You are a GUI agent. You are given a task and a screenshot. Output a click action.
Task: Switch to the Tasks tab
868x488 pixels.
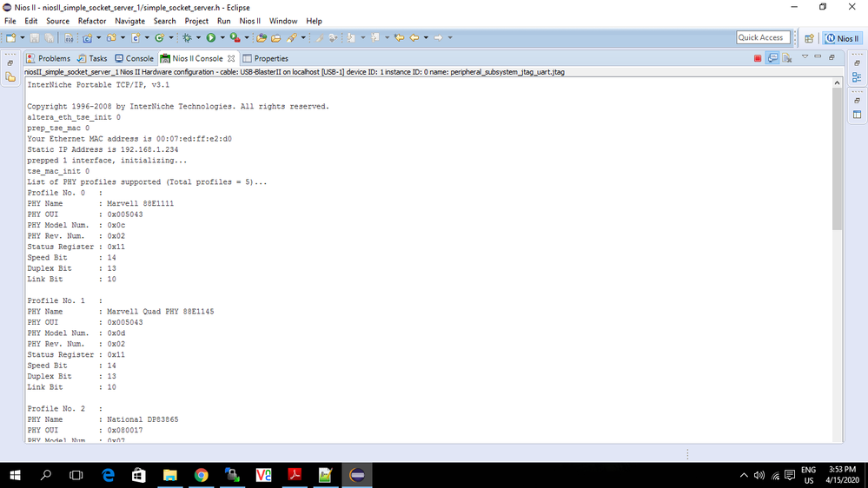point(92,58)
